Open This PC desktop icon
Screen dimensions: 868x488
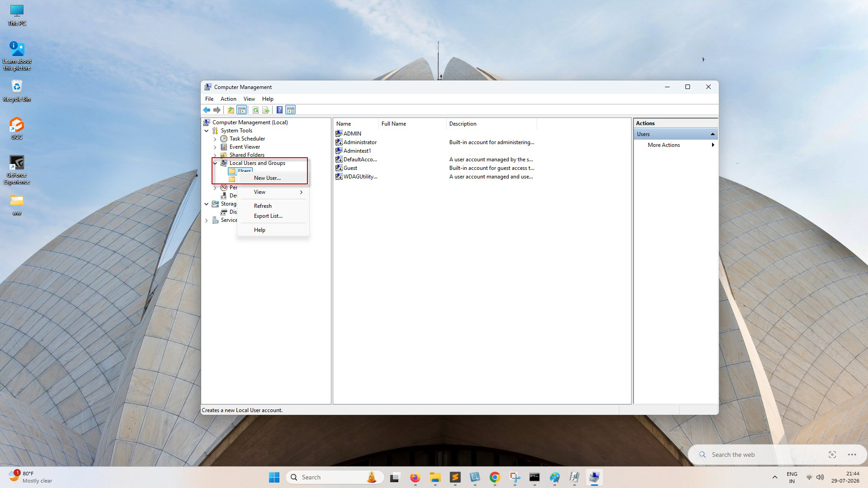coord(17,15)
